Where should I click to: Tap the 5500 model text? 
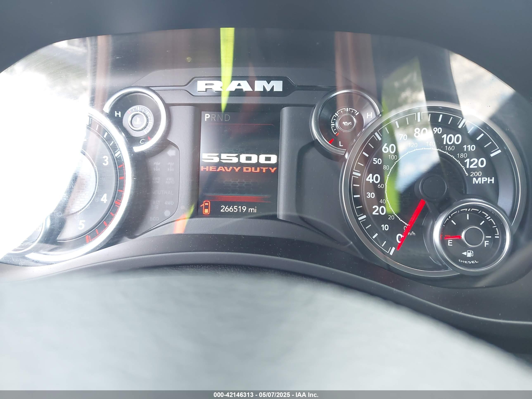(239, 158)
